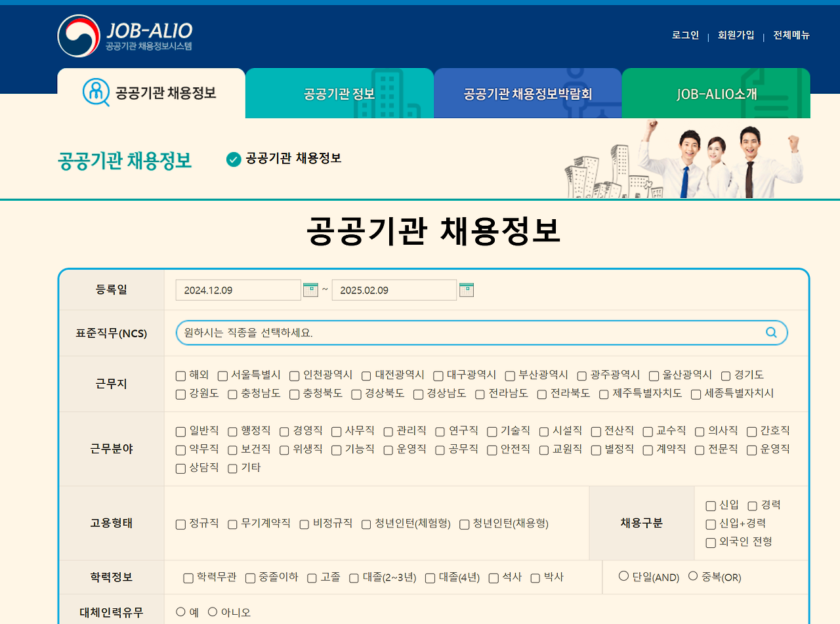Tick the 대졸(4년) education checkbox
The width and height of the screenshot is (840, 624).
pyautogui.click(x=430, y=578)
